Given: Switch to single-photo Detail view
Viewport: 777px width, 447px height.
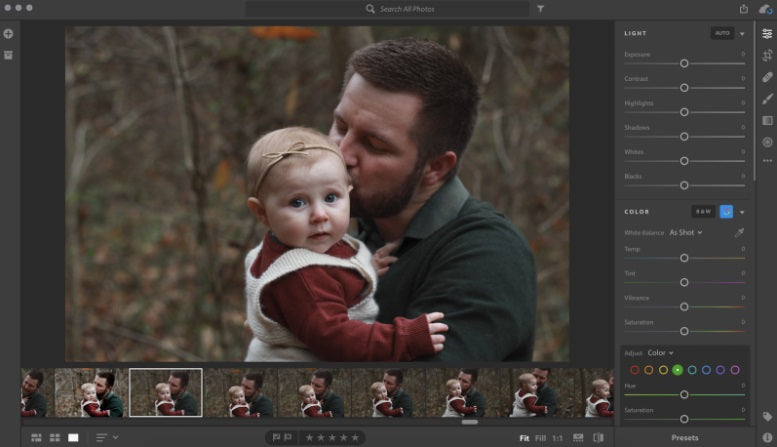Looking at the screenshot, I should pos(73,438).
